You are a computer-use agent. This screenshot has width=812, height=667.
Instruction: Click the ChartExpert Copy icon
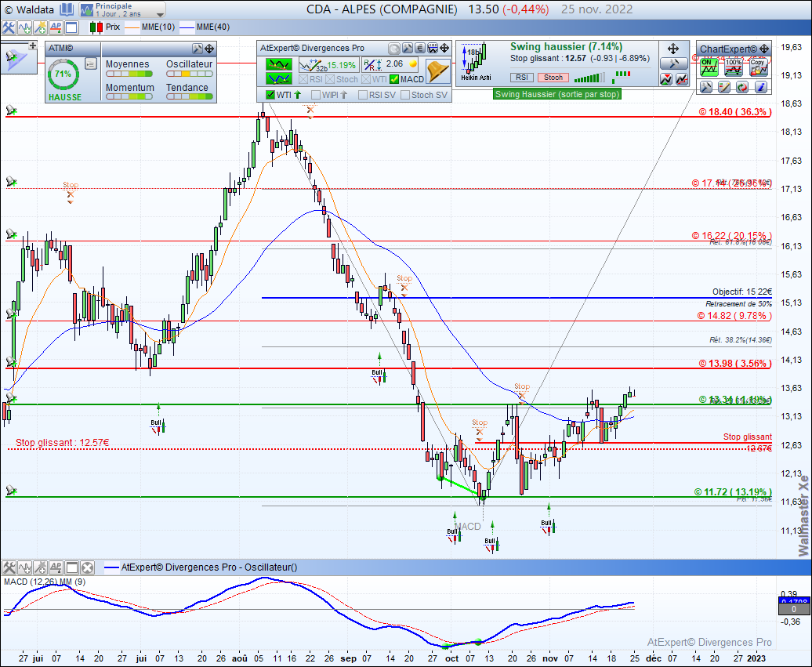point(758,67)
